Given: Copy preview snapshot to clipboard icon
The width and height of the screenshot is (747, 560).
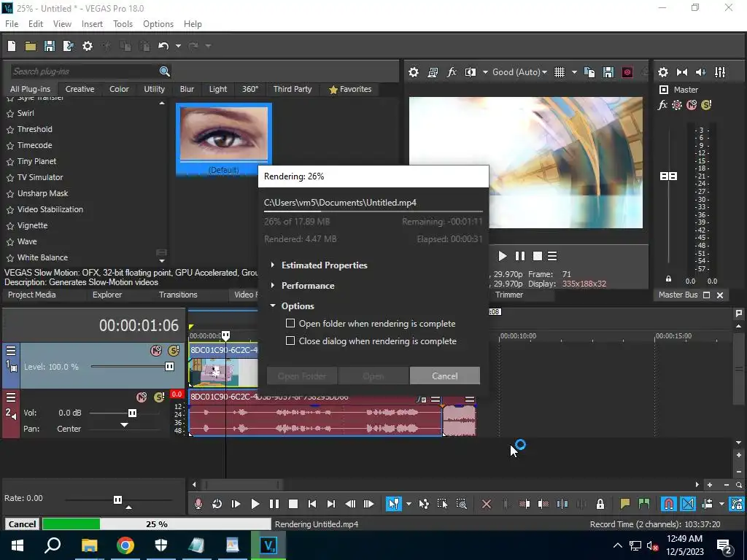Looking at the screenshot, I should (589, 72).
